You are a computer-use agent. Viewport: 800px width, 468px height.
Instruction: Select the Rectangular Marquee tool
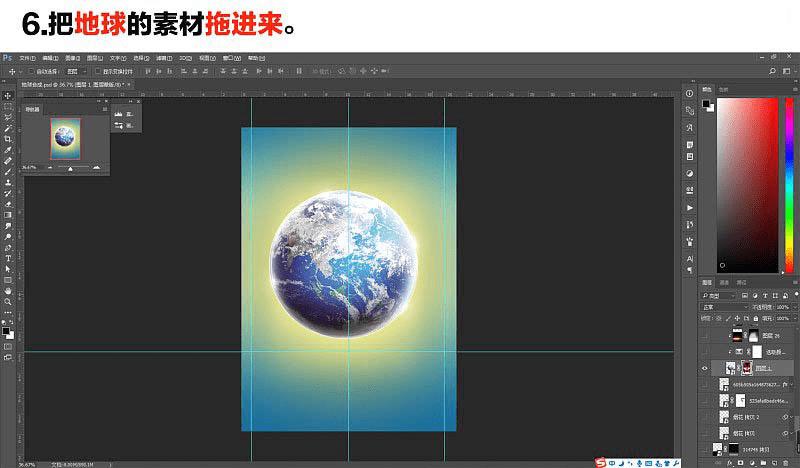8,107
